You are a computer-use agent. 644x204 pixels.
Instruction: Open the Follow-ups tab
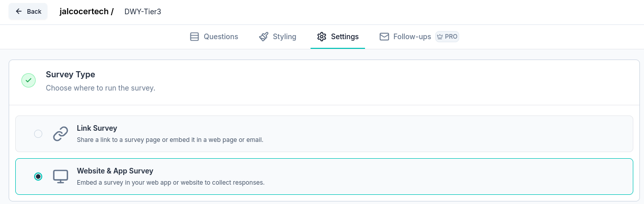(x=412, y=37)
